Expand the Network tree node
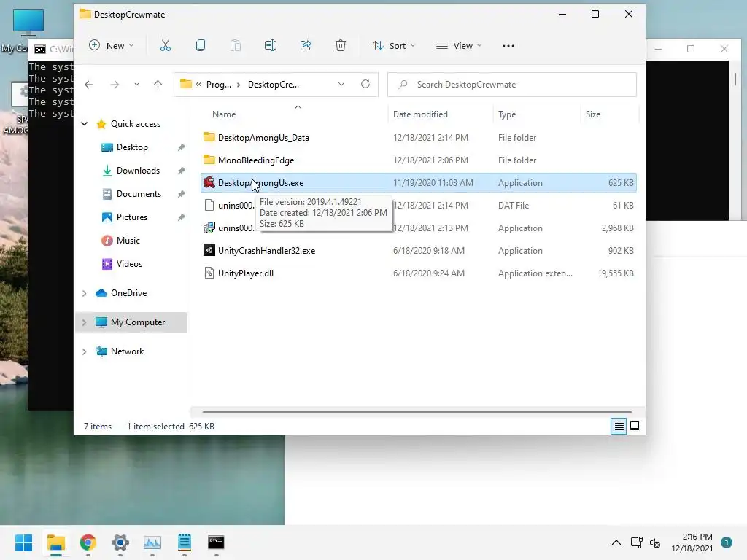Image resolution: width=747 pixels, height=560 pixels. click(85, 351)
